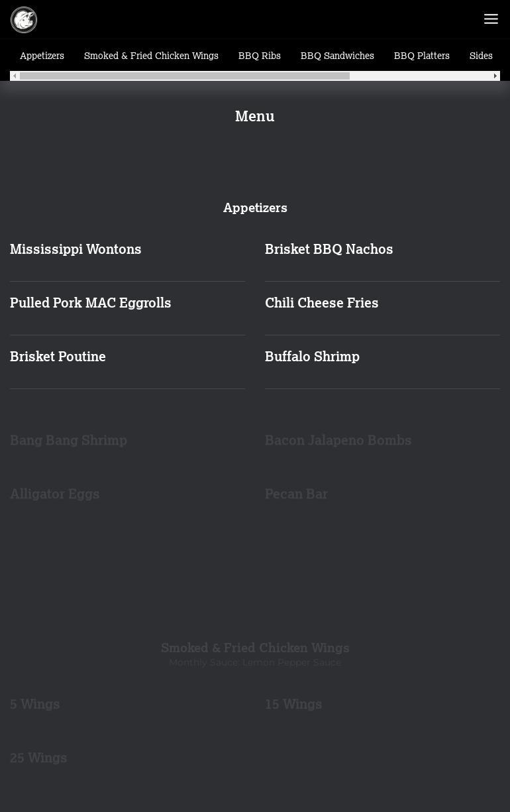Go to Smoked & Fried Chicken Wings tab
This screenshot has height=812, width=510.
(x=151, y=56)
